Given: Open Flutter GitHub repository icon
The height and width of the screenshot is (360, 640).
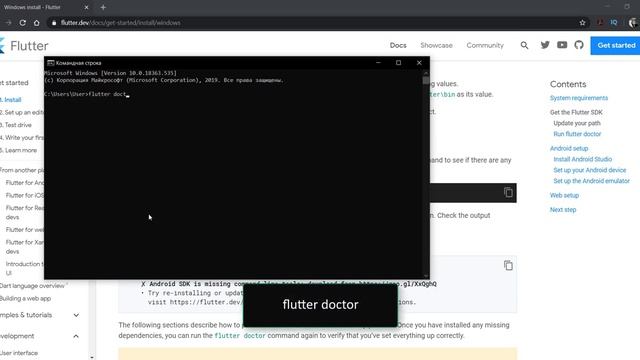Looking at the screenshot, I should 579,45.
